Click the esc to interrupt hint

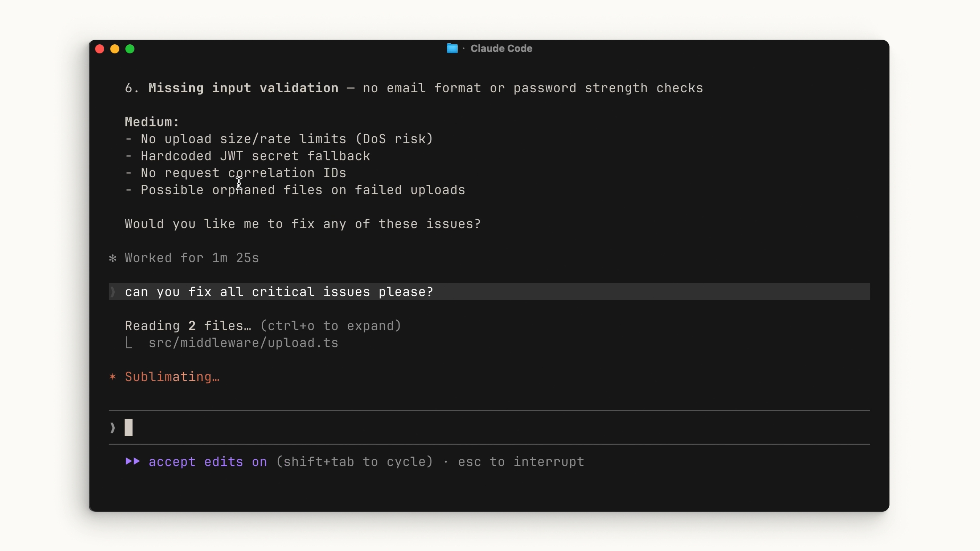pyautogui.click(x=521, y=462)
